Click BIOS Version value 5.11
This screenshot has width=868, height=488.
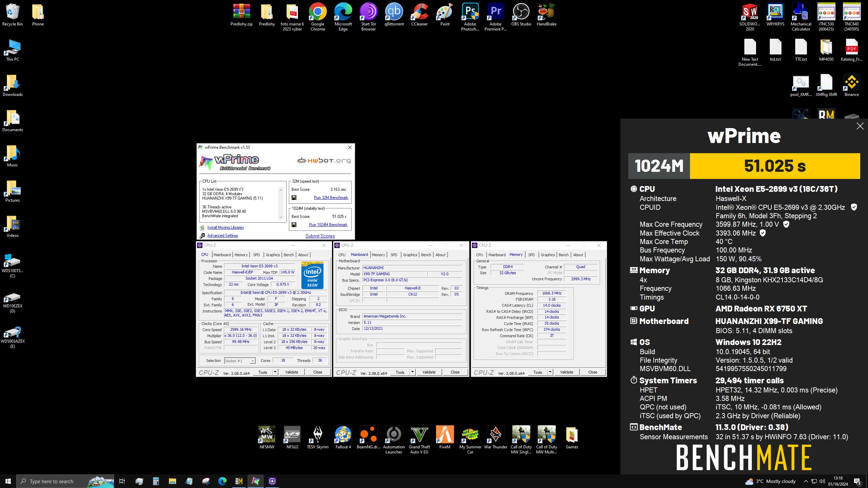[x=412, y=323]
